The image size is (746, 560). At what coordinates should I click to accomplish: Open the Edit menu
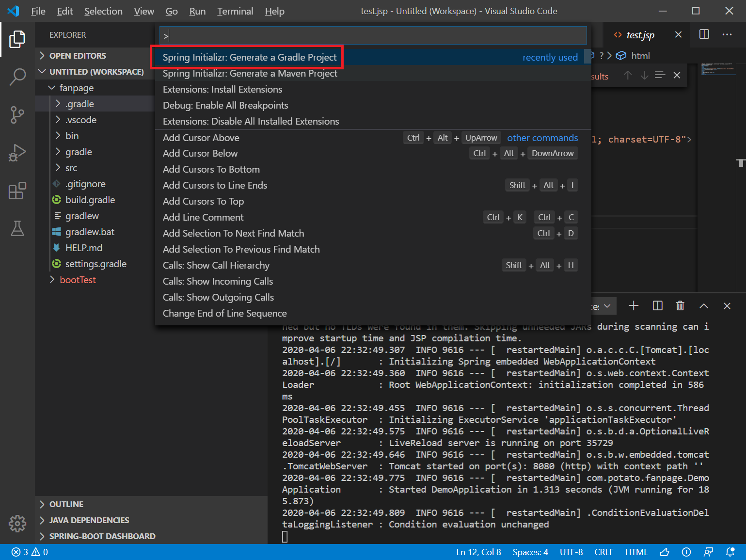(x=65, y=11)
